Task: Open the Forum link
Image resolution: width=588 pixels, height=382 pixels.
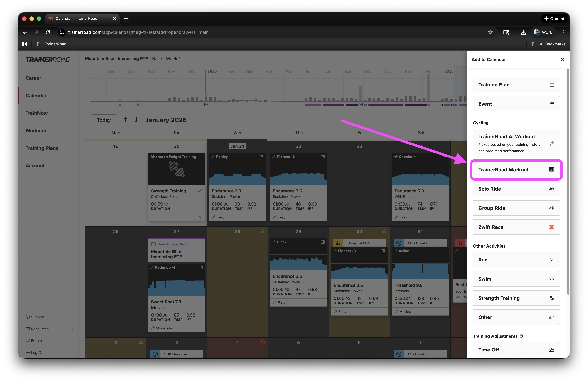Action: click(34, 341)
